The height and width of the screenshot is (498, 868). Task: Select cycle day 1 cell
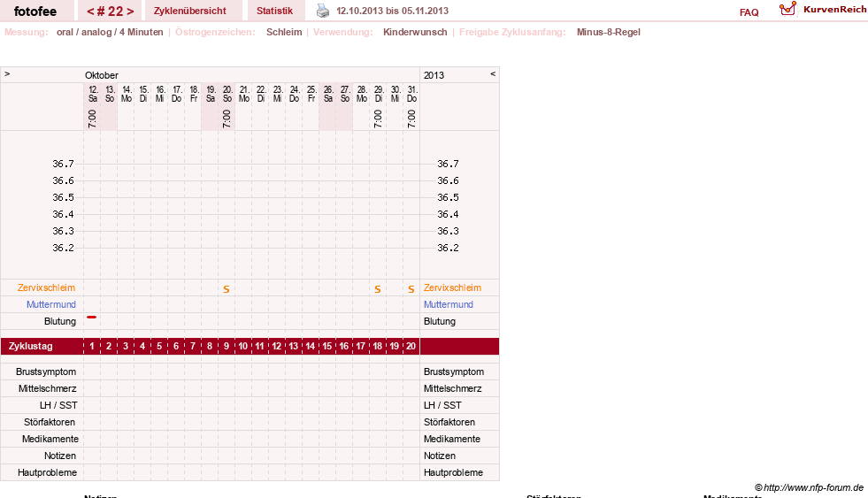(92, 346)
